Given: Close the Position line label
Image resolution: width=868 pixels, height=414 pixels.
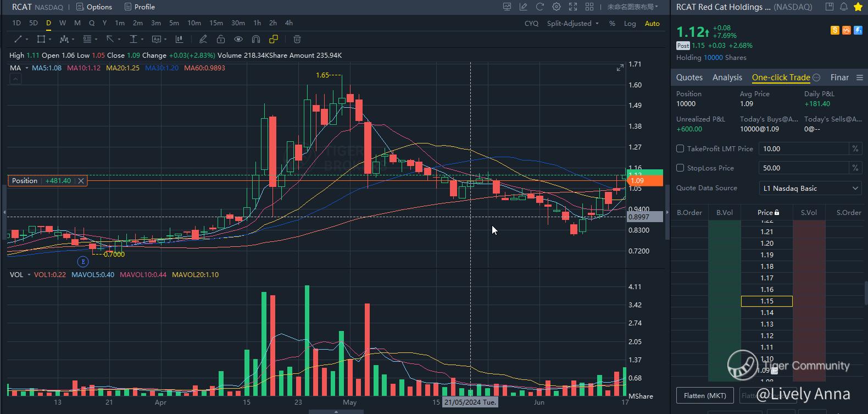Looking at the screenshot, I should [x=81, y=181].
